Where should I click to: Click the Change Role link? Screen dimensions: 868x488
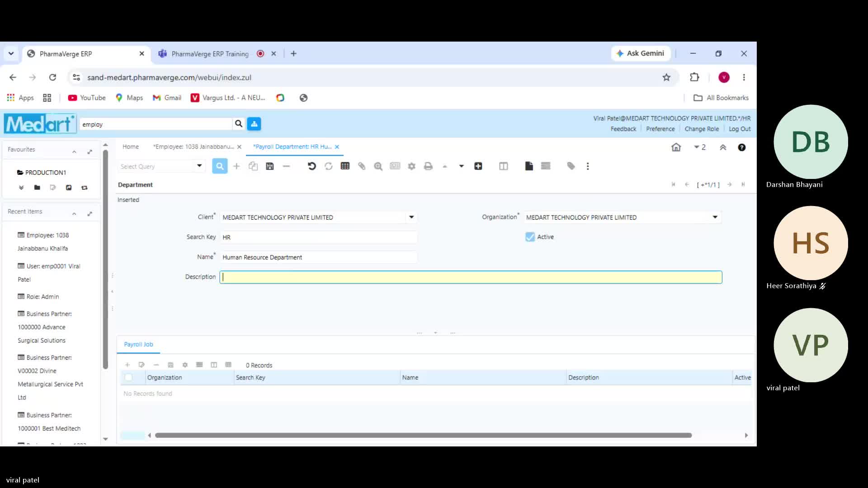(702, 129)
